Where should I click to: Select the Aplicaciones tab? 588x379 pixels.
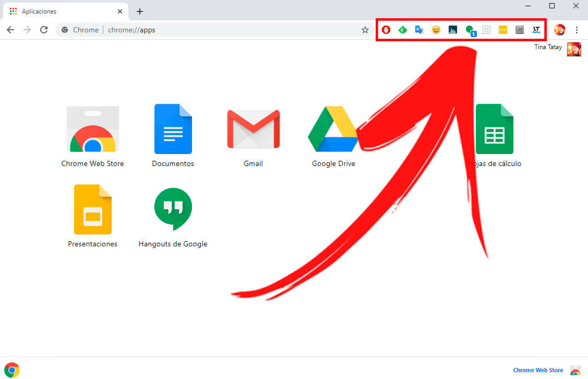click(x=63, y=11)
